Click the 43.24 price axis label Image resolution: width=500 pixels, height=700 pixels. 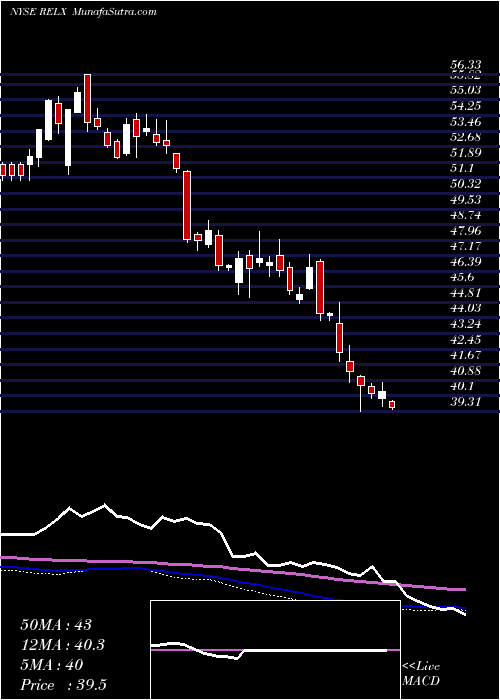coord(466,324)
